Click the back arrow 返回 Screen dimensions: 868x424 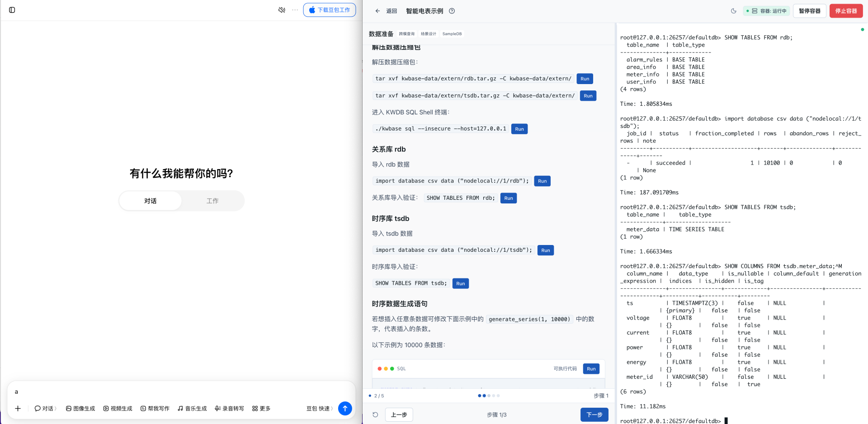coord(386,11)
